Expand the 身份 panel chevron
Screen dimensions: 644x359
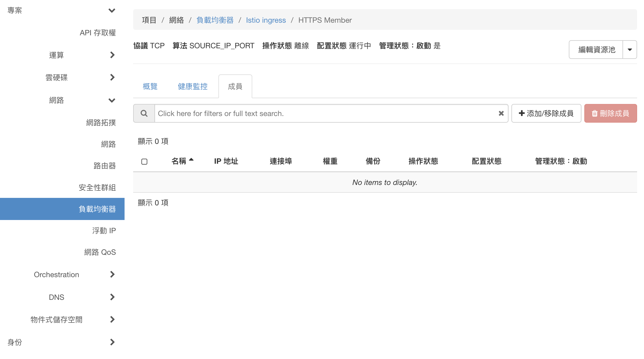[112, 342]
